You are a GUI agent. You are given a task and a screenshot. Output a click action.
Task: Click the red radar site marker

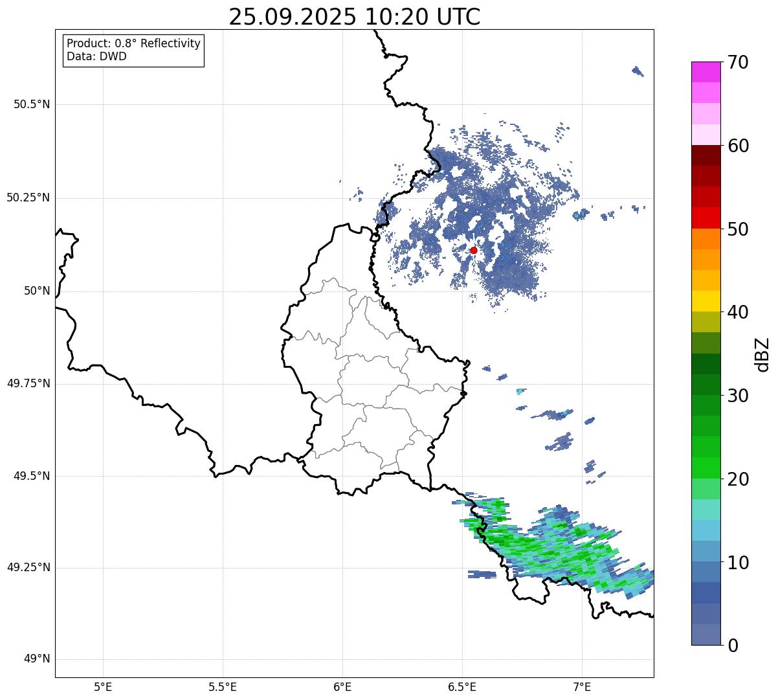coord(474,250)
